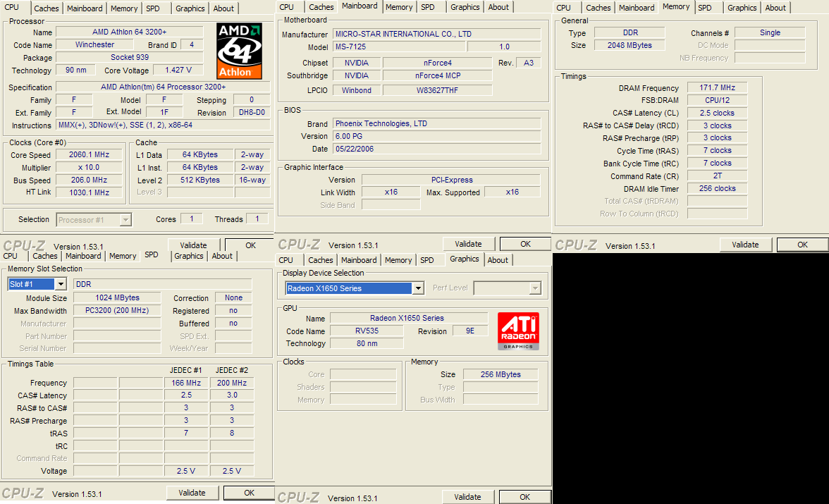Click the nForce4 MCP southbridge value
The width and height of the screenshot is (829, 504).
(x=438, y=75)
